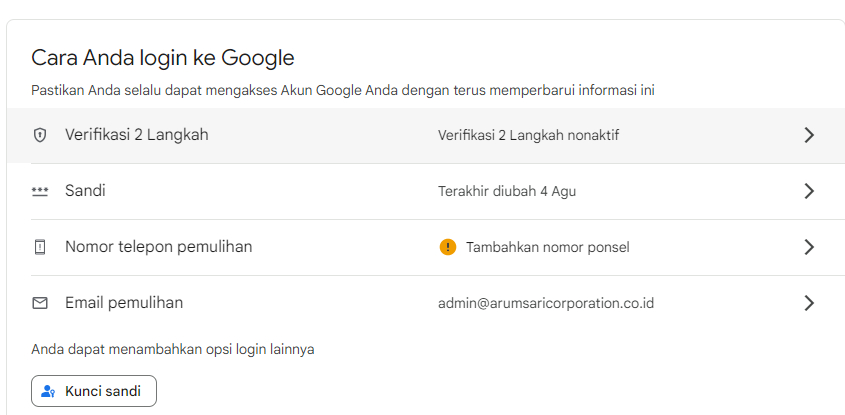Click Verifikasi 2 Langkah nonaktif status text
Image resolution: width=845 pixels, height=415 pixels.
528,135
